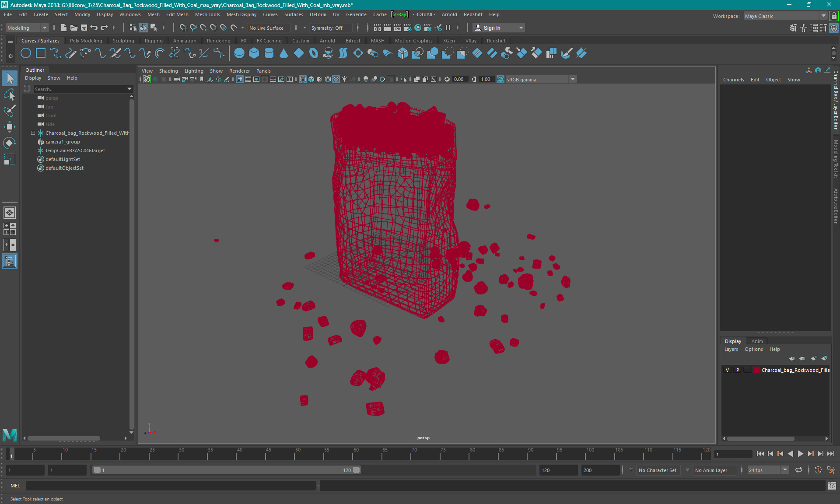This screenshot has width=840, height=504.
Task: Click the Rendering menu bar item
Action: (x=218, y=40)
